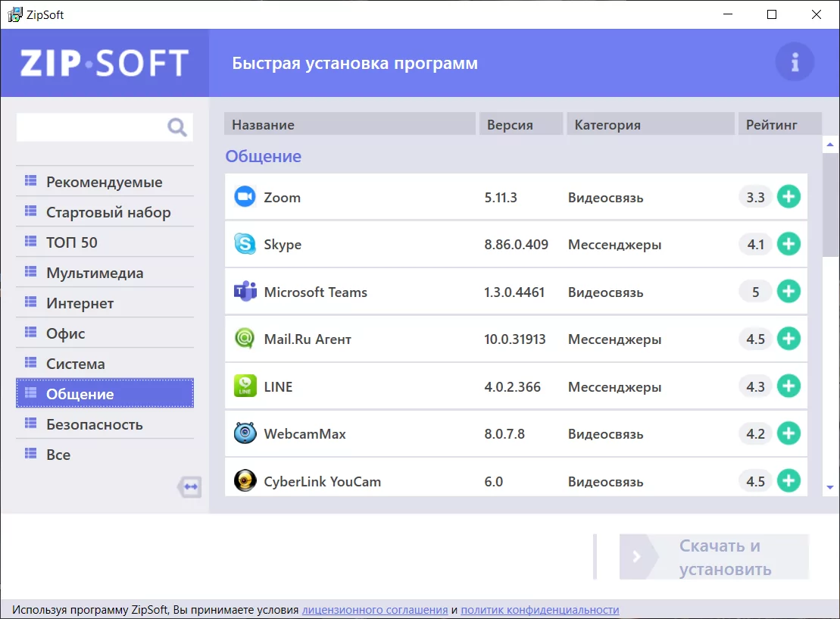
Task: Click the list icon beside Рекомендуемые
Action: [x=30, y=180]
